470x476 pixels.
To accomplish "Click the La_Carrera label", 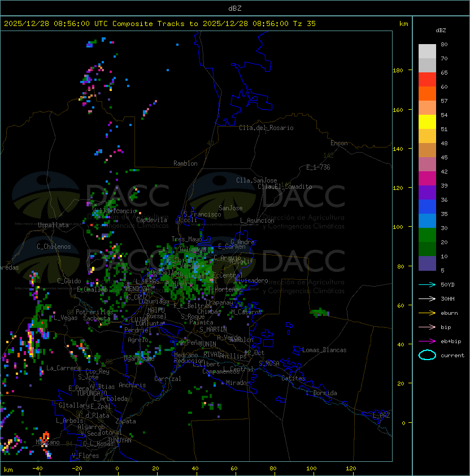I will 63,368.
